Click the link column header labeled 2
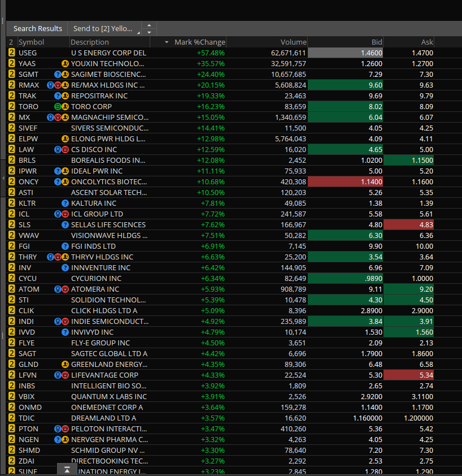462x476 pixels. tap(11, 42)
